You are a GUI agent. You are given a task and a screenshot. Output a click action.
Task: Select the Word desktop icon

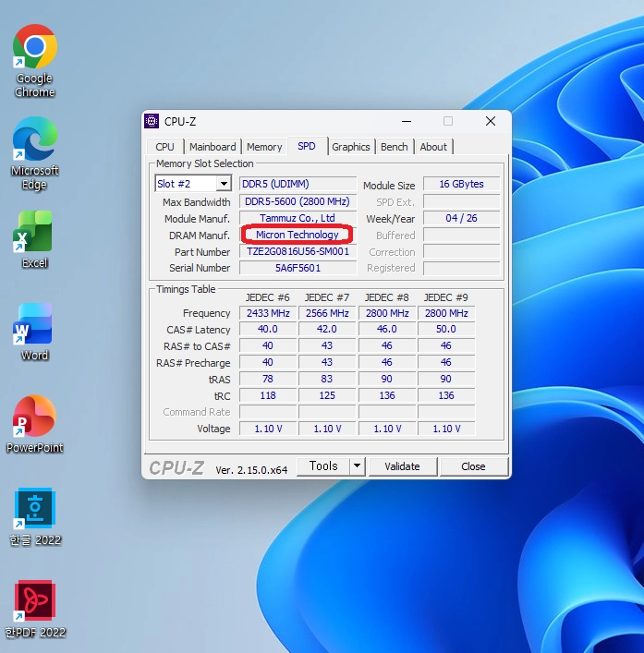(x=34, y=332)
